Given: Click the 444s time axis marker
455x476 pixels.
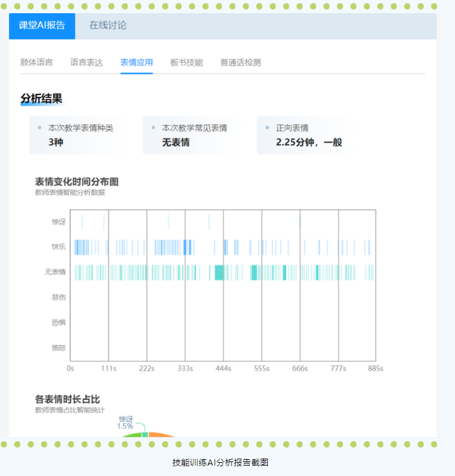Looking at the screenshot, I should pyautogui.click(x=223, y=368).
